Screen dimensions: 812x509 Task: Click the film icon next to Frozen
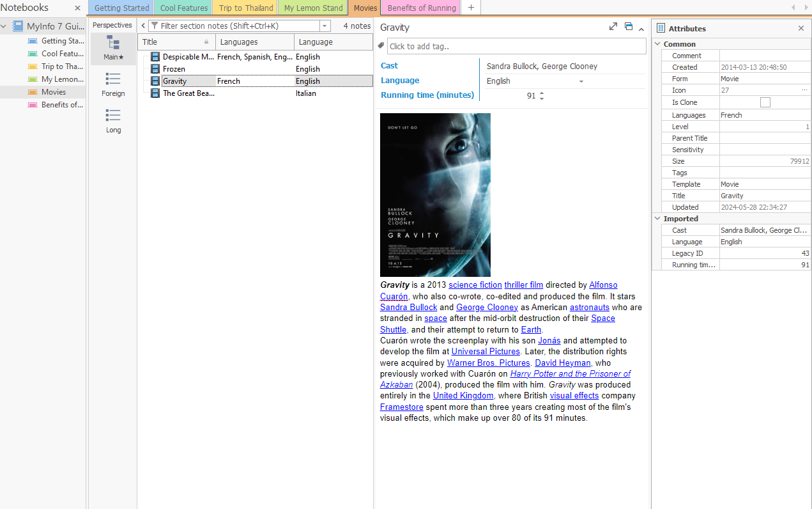click(155, 69)
